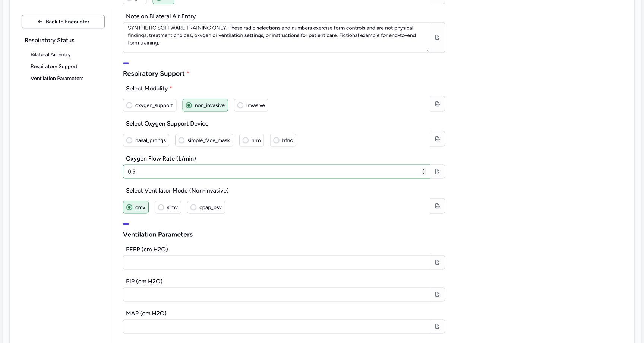Choose hfnc oxygen device
644x343 pixels.
pyautogui.click(x=283, y=140)
